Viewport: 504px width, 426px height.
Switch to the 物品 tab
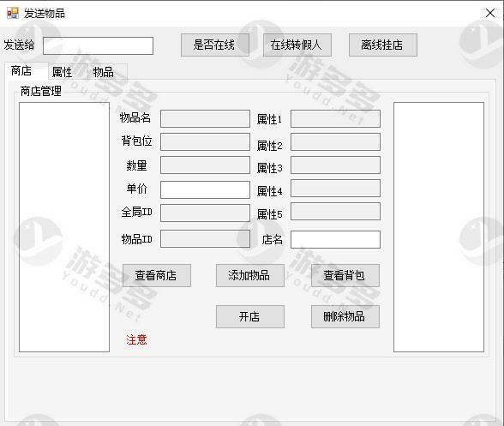pyautogui.click(x=104, y=72)
